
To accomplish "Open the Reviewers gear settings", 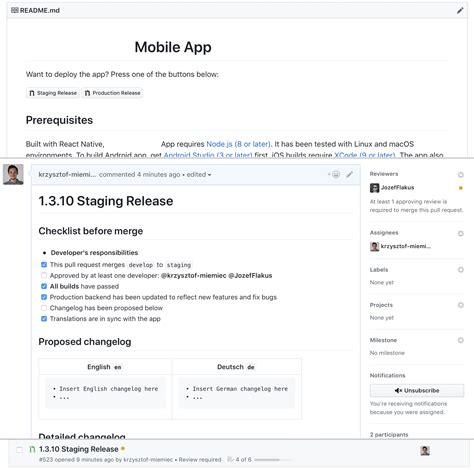I will (461, 175).
